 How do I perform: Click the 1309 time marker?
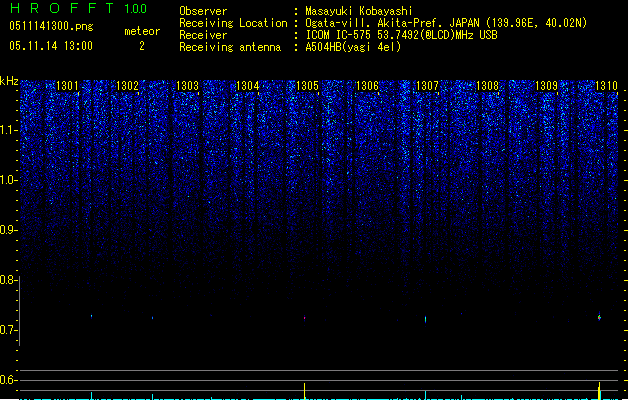tap(546, 85)
